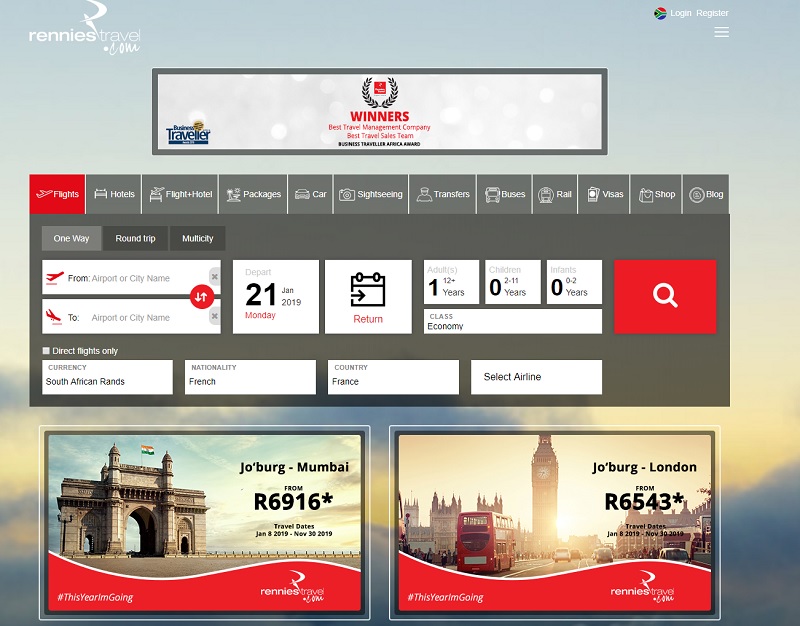Open the Jo'burg - London deal card

click(555, 523)
